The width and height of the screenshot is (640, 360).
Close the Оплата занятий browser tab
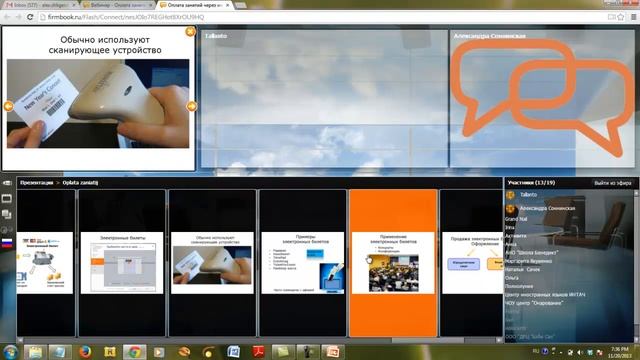(x=227, y=5)
